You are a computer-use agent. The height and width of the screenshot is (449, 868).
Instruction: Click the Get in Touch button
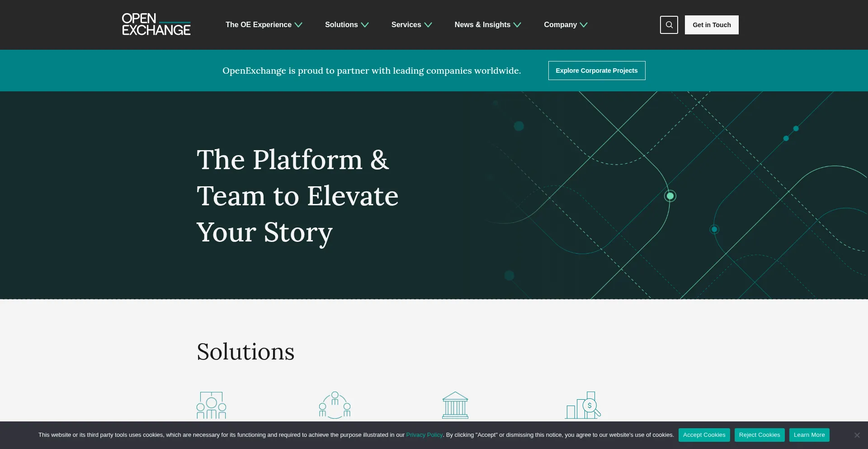[x=712, y=25]
